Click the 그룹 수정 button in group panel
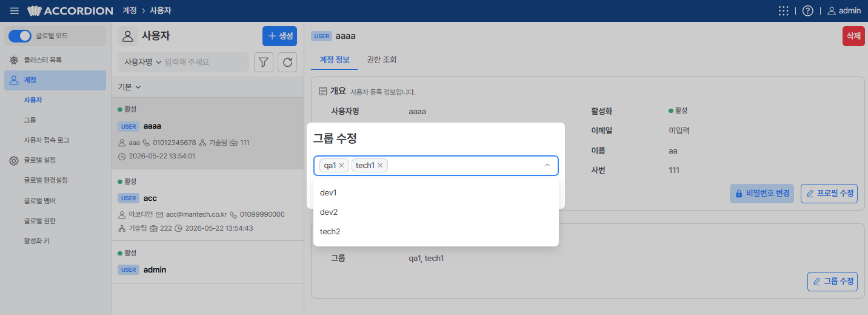 832,282
